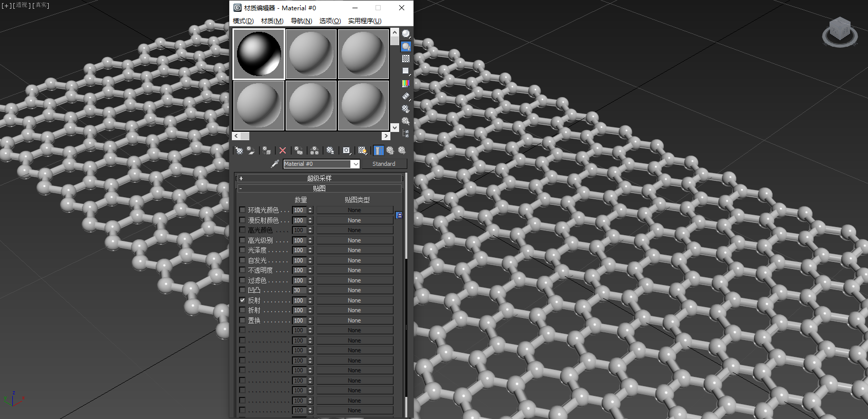This screenshot has height=419, width=868.
Task: Click the 不透明度 amount value field
Action: (300, 270)
